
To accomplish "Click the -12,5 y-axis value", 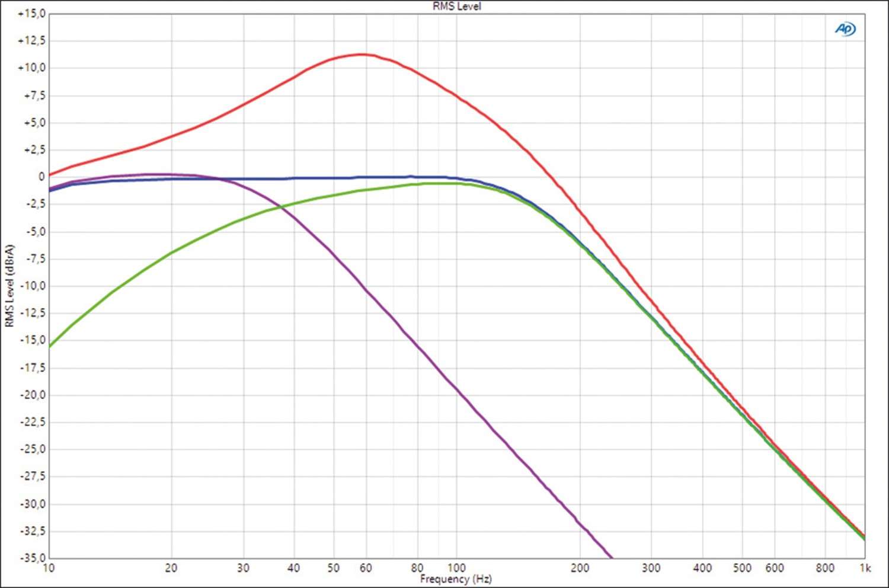I will [x=33, y=313].
